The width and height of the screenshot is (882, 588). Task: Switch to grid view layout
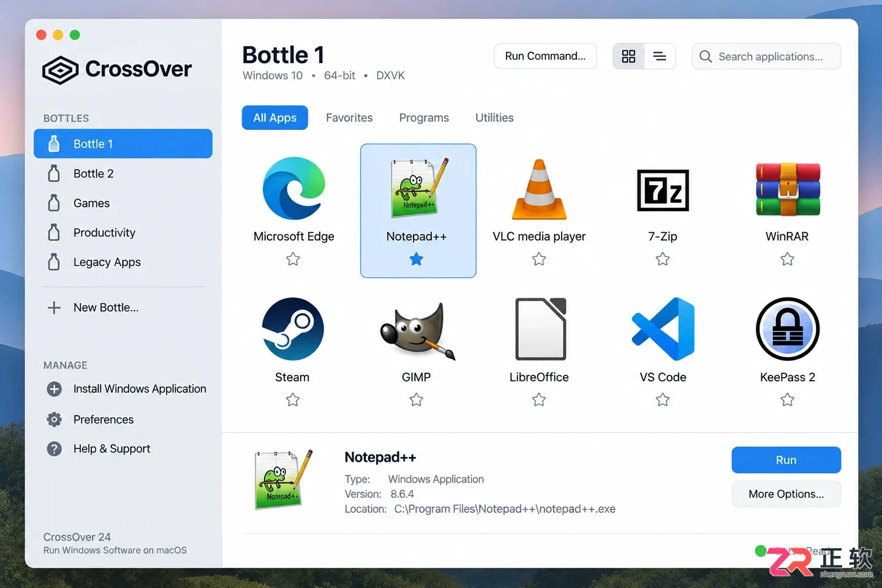pos(628,56)
